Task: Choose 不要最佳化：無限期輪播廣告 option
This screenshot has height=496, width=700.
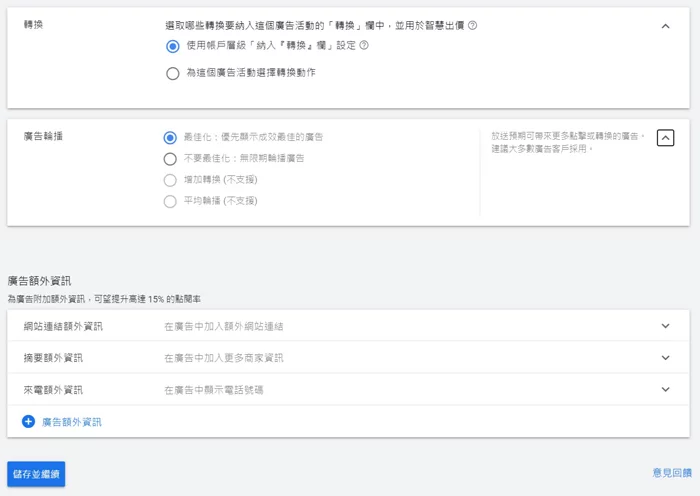Action: pyautogui.click(x=170, y=158)
